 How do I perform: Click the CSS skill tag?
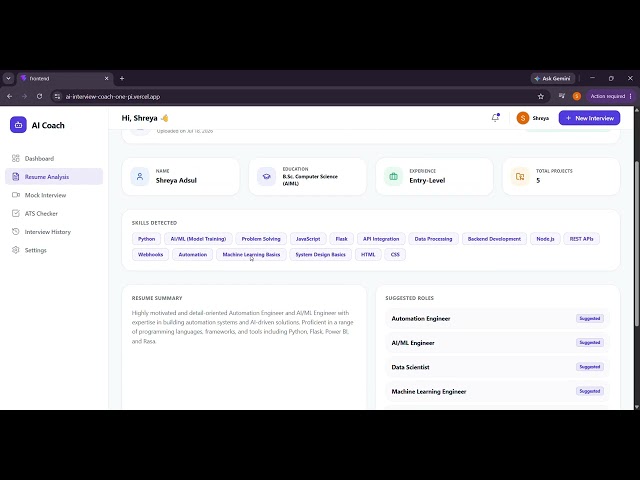395,254
